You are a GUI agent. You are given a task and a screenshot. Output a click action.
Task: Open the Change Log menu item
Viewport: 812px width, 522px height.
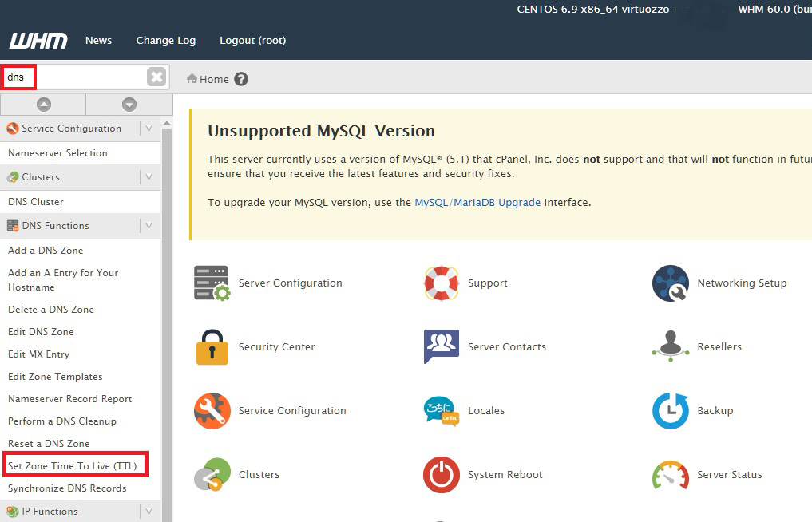pyautogui.click(x=165, y=40)
